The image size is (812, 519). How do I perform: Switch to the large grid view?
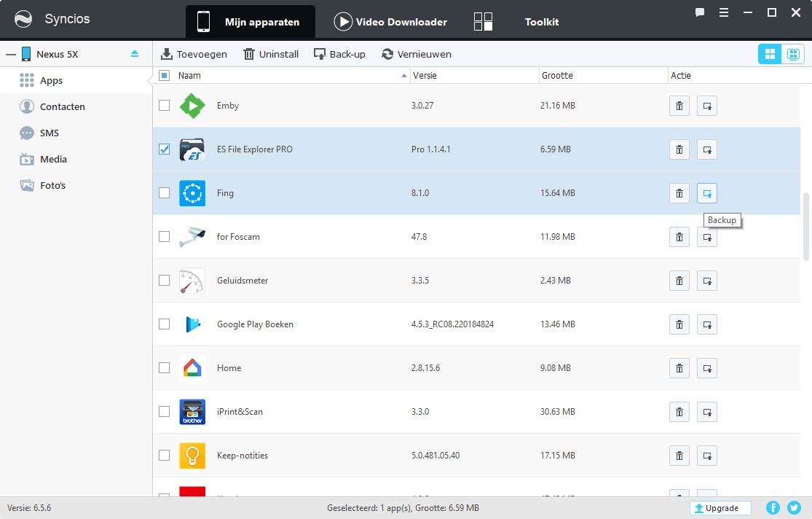pos(770,54)
